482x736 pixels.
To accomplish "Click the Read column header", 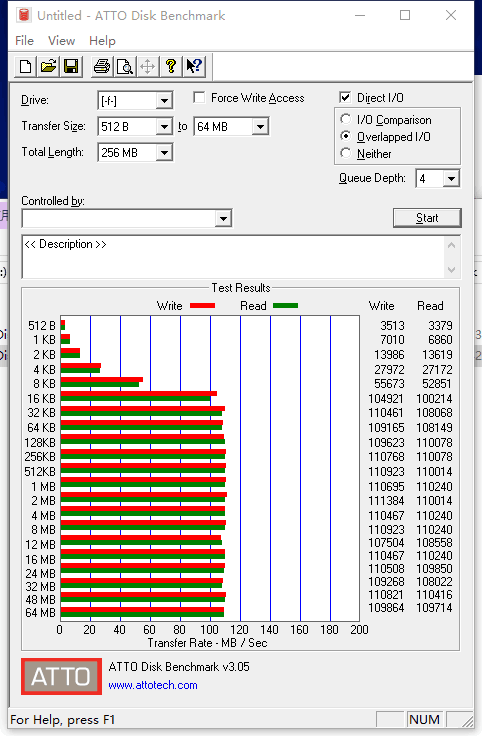I will [x=430, y=306].
